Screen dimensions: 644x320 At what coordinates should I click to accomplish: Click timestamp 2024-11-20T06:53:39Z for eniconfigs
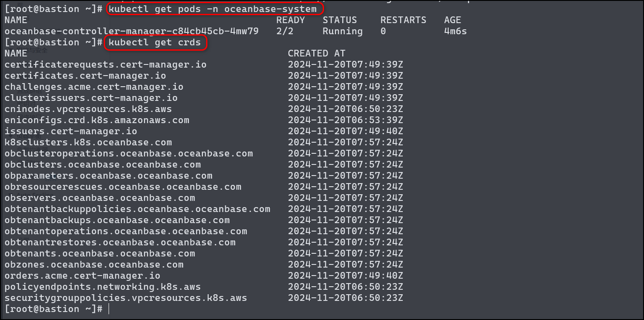(x=345, y=120)
